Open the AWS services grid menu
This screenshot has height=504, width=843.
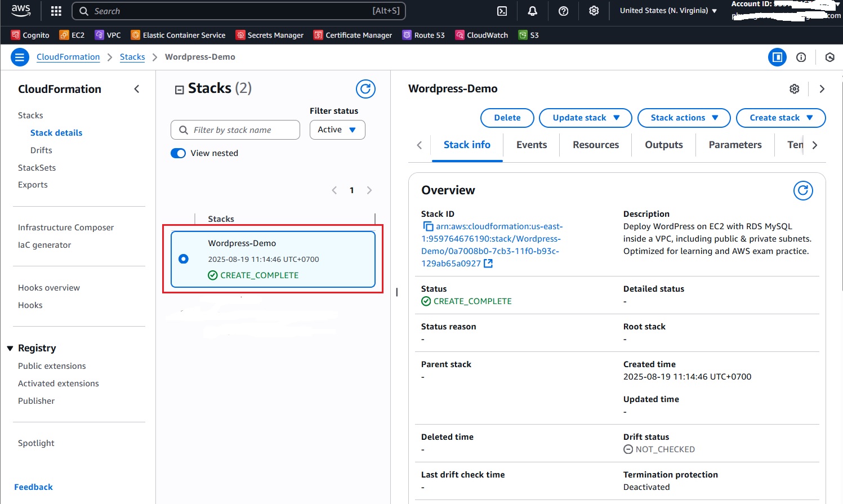pos(56,11)
